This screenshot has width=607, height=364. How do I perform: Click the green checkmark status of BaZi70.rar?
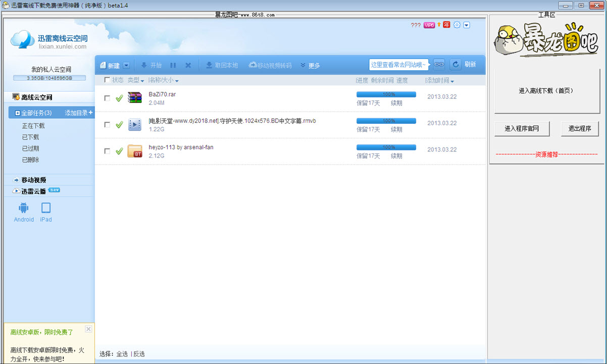(119, 98)
